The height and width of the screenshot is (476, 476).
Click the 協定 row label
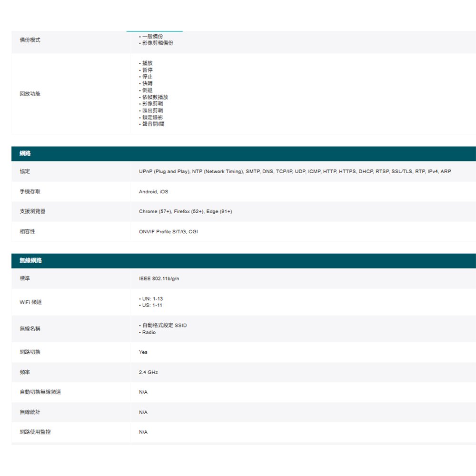point(25,171)
